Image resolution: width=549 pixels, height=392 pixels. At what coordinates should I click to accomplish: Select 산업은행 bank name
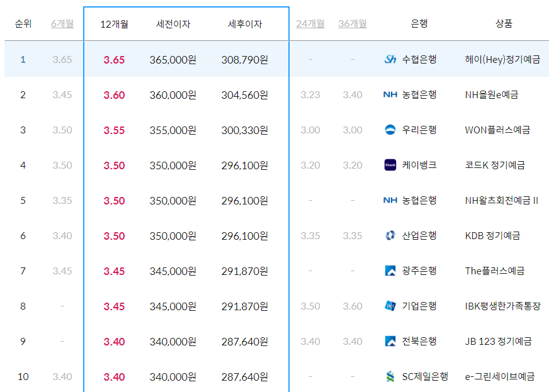(419, 235)
